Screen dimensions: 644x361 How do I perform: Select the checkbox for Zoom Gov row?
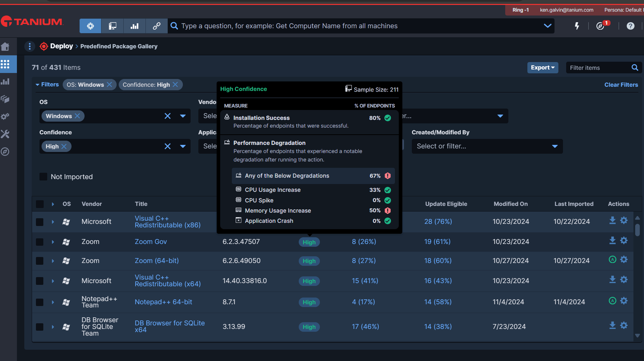click(40, 242)
